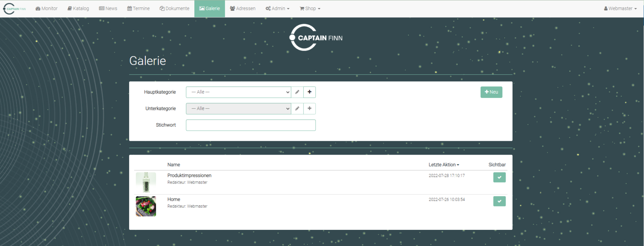Image resolution: width=644 pixels, height=246 pixels.
Task: Click the plus icon next to Hauptkategorie
Action: 309,92
